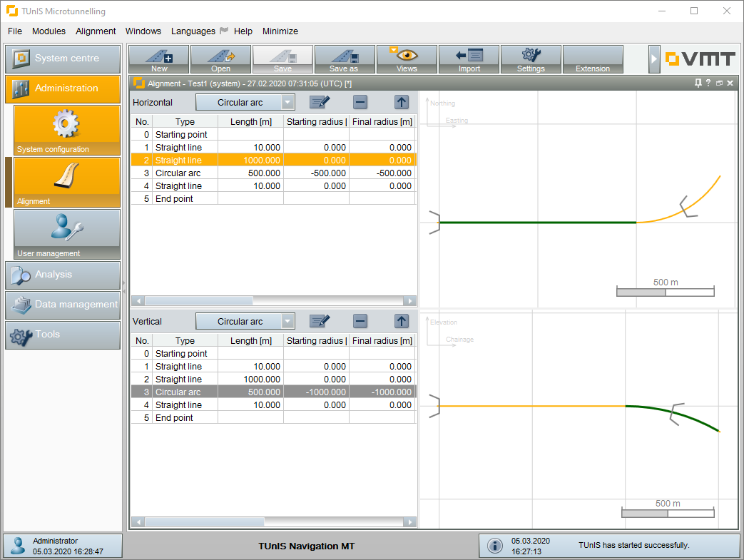Select the Administration module
The width and height of the screenshot is (744, 560).
tap(63, 88)
